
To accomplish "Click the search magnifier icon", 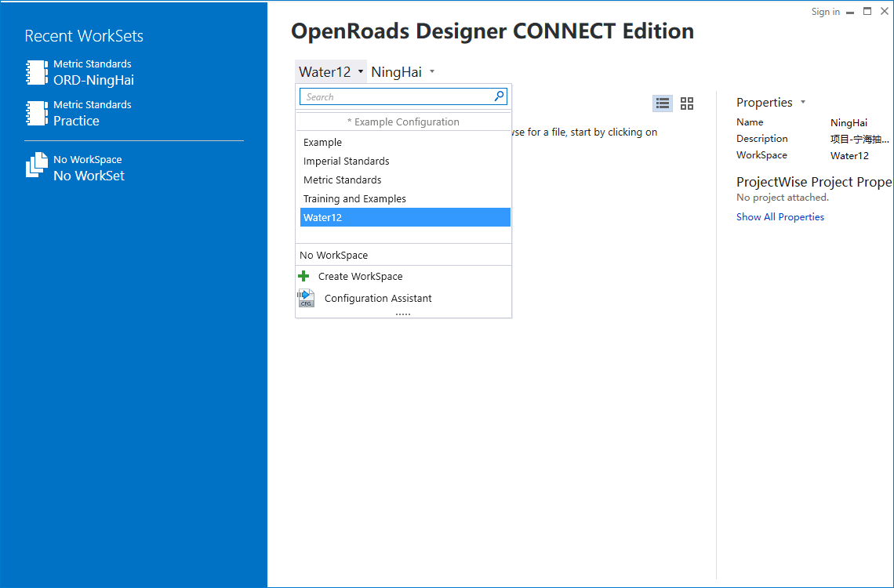I will (499, 96).
